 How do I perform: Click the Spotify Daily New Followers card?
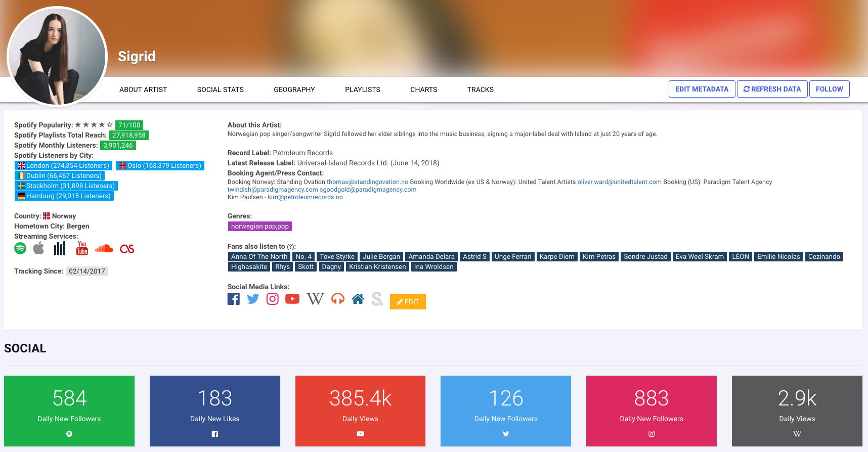pos(69,411)
